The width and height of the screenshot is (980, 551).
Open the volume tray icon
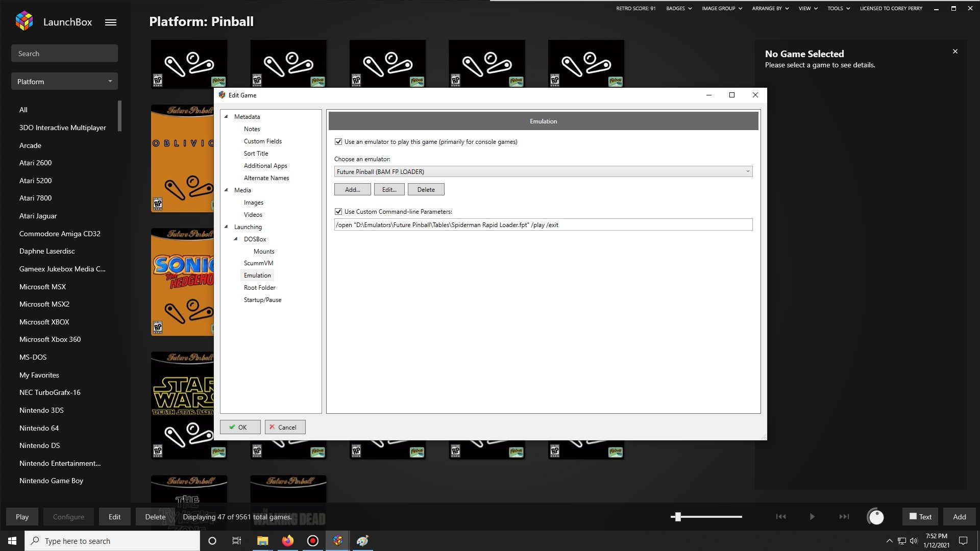tap(914, 541)
